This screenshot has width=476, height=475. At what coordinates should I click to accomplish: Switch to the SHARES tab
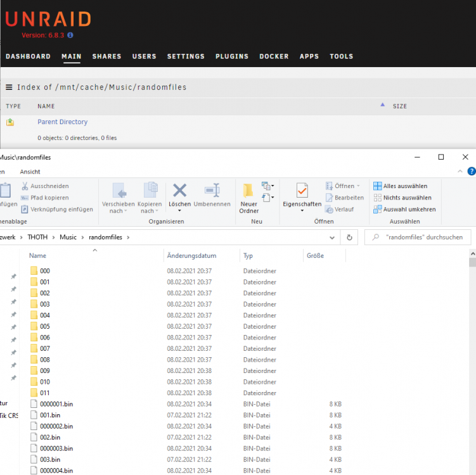[106, 56]
